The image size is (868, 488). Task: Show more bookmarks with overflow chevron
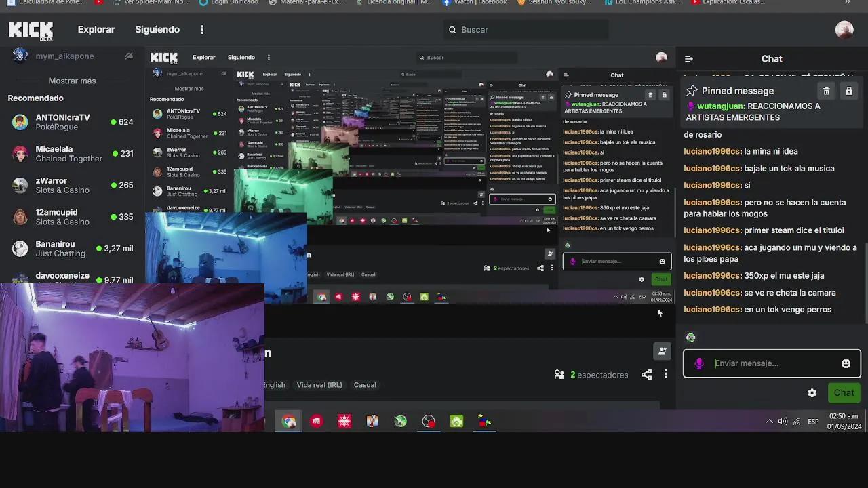click(x=848, y=3)
